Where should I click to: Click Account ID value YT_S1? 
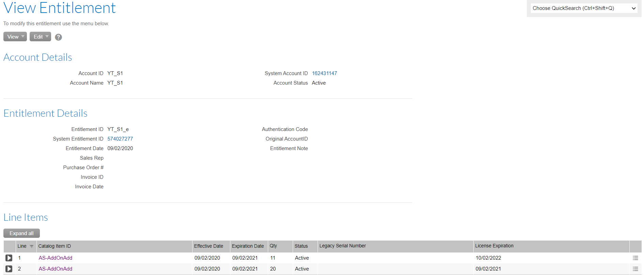tap(115, 73)
